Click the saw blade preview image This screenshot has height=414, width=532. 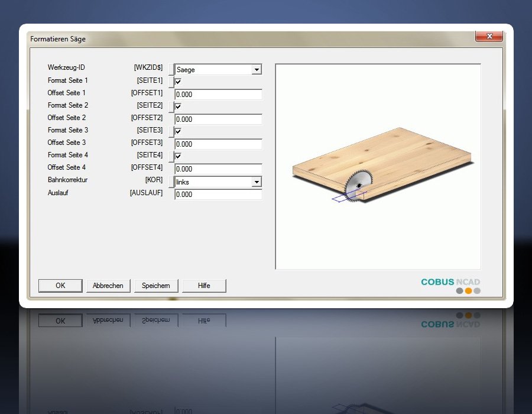tap(378, 166)
